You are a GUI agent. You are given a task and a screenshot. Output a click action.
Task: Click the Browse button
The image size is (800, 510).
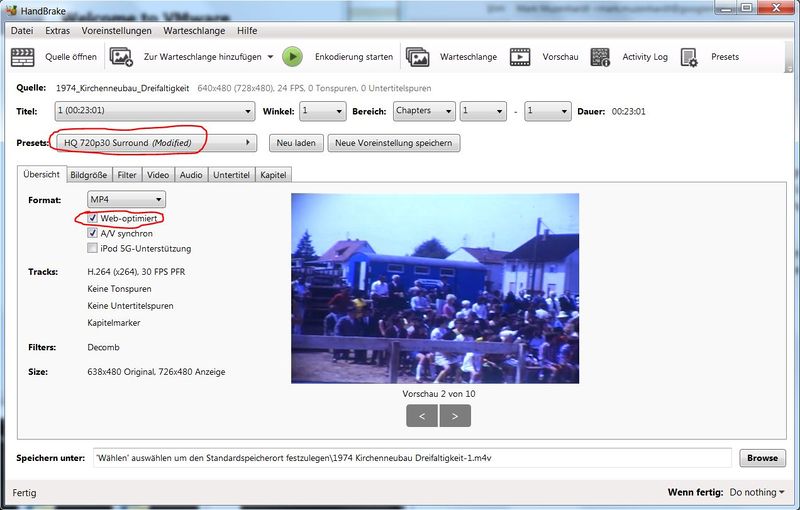coord(762,458)
